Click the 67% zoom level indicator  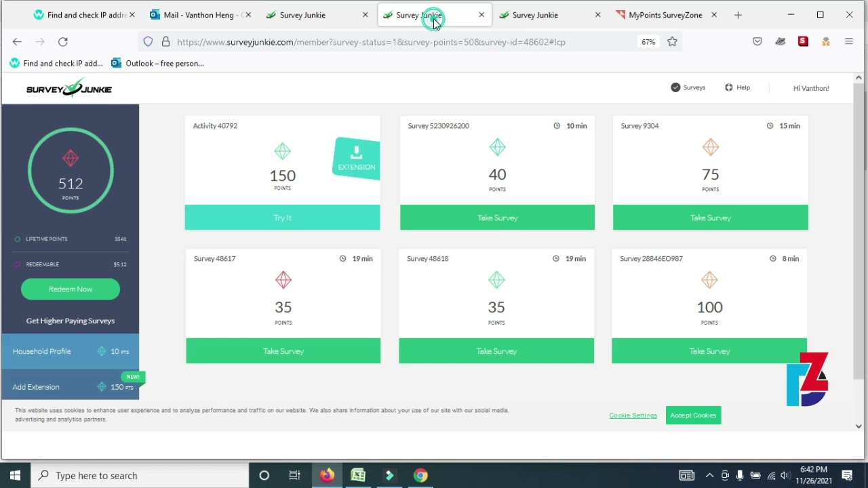pos(648,42)
